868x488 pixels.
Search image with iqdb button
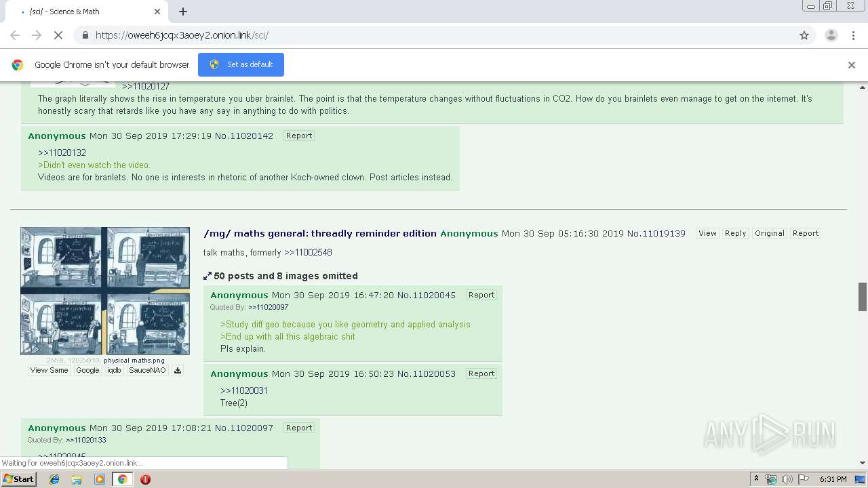point(114,371)
